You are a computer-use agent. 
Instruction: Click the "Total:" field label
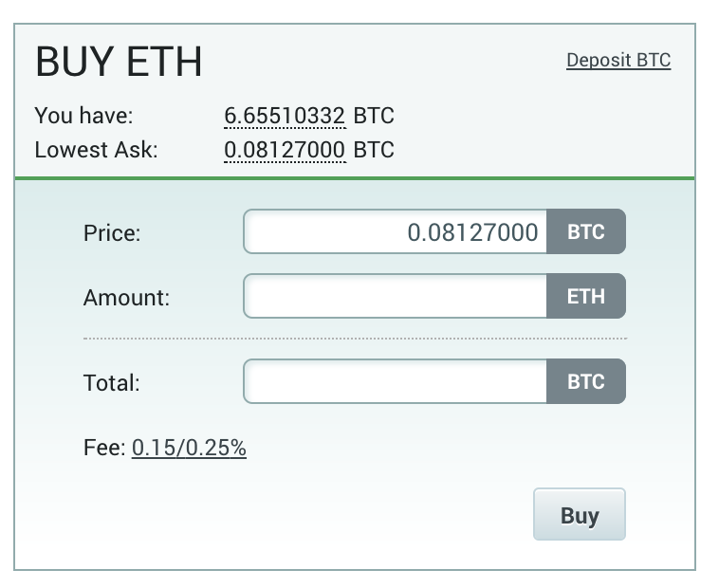click(x=111, y=383)
